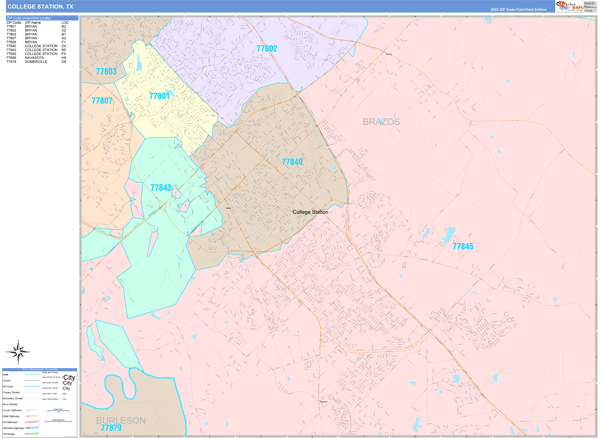
Task: Click the COLLEGE STATION, TX title
Action: click(x=39, y=7)
